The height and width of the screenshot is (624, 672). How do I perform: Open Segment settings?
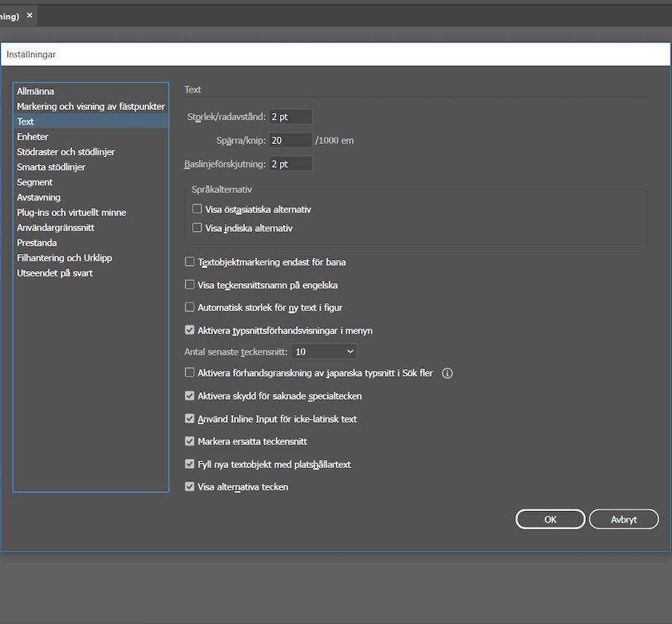point(91,182)
